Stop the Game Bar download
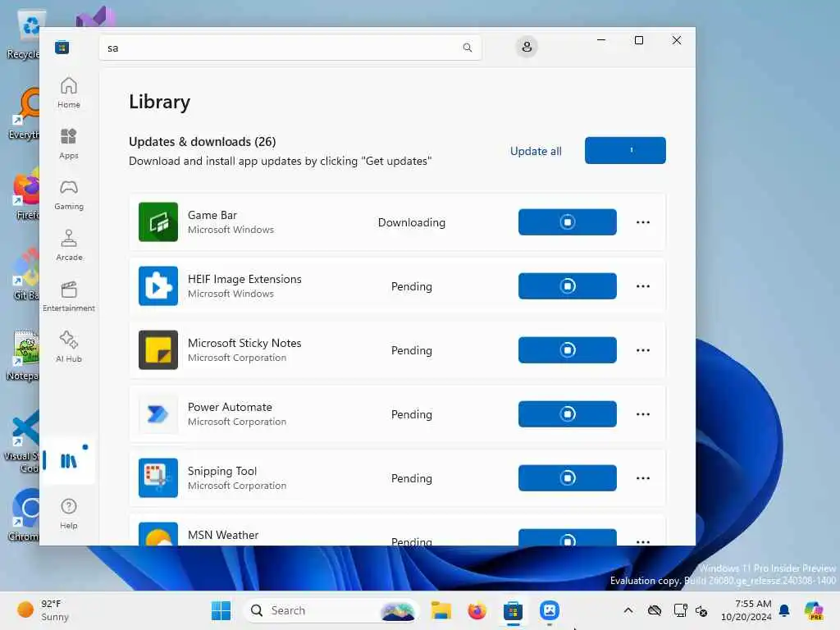840x630 pixels. [x=568, y=221]
